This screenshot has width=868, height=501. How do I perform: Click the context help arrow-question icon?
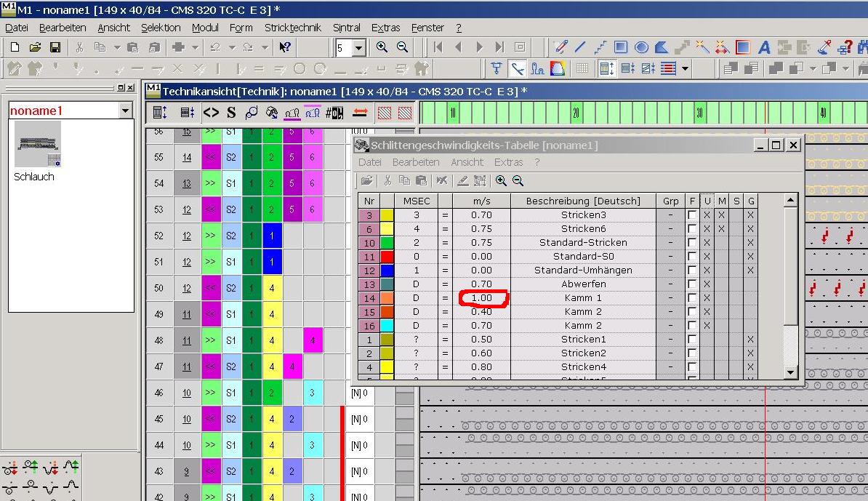[285, 47]
